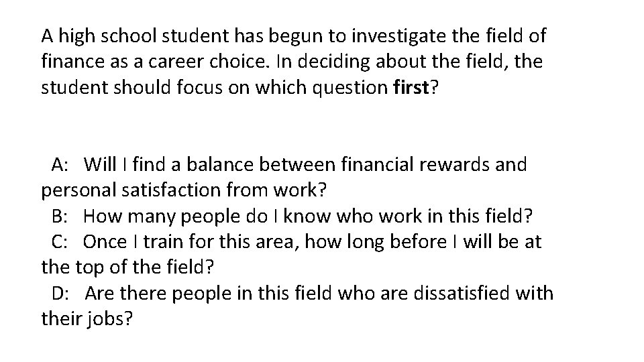This screenshot has height=362, width=644.
Task: Click the last line "their jobs?"
Action: tap(87, 320)
